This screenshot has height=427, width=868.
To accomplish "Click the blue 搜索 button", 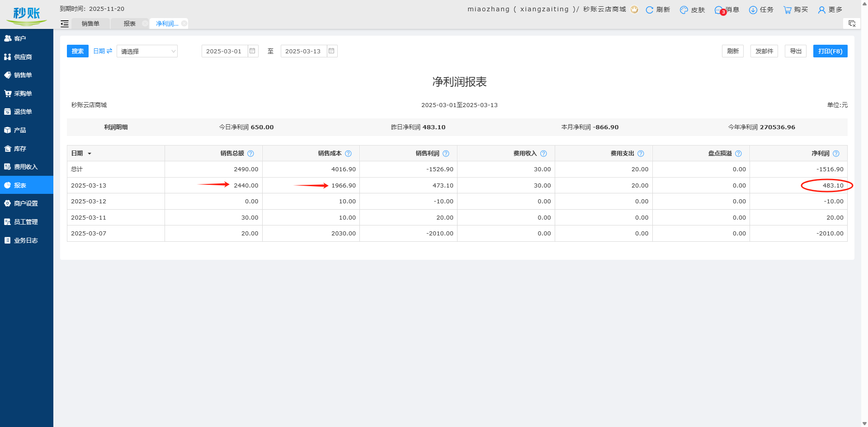I will (x=78, y=51).
